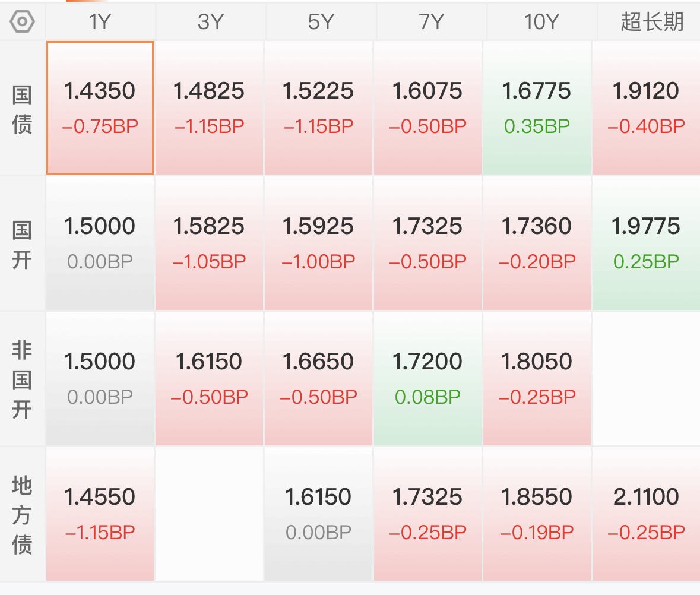The image size is (700, 595).
Task: Tap the 非国开 7Y cell showing 1.7200
Action: [427, 378]
